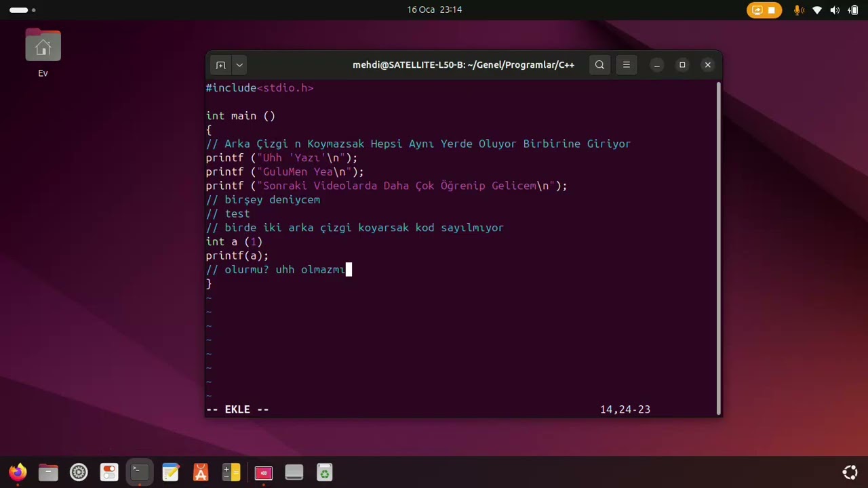This screenshot has width=868, height=488.
Task: Open Settings gear in the dock
Action: (79, 472)
